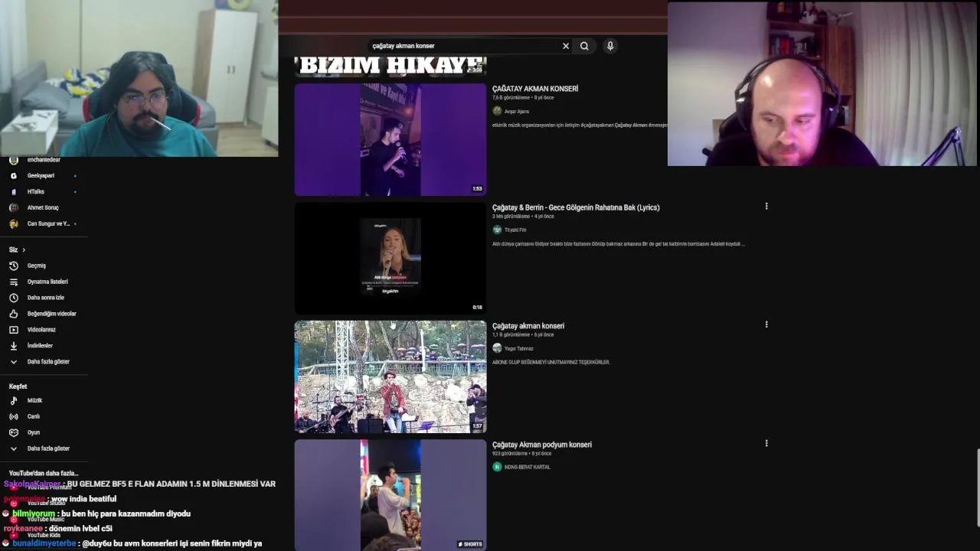Click the Beğendiğim videolar thumbs-up icon
The width and height of the screenshot is (980, 551).
click(13, 314)
